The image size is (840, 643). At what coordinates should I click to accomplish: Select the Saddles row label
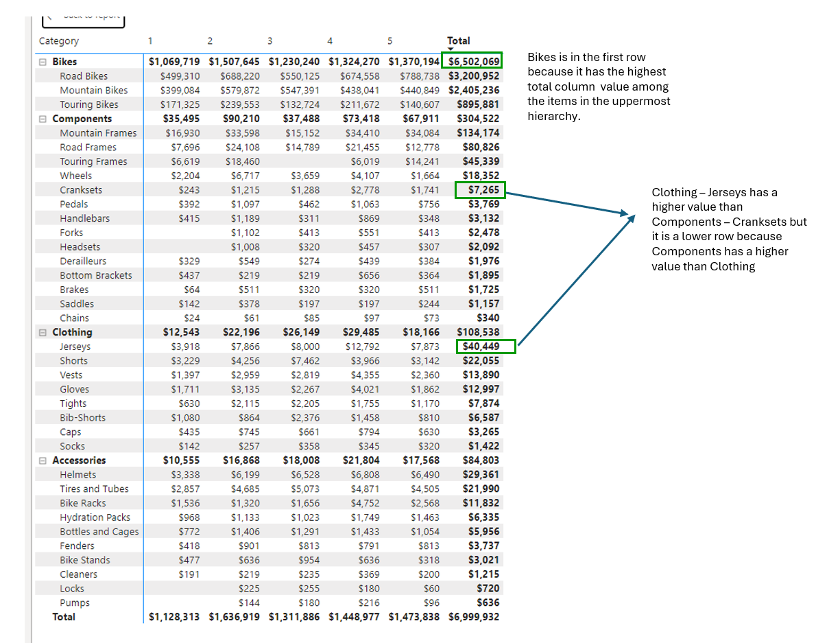(x=77, y=304)
